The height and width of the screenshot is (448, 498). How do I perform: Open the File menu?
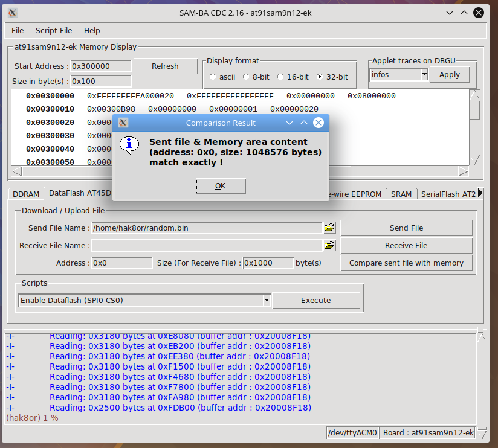tap(18, 30)
